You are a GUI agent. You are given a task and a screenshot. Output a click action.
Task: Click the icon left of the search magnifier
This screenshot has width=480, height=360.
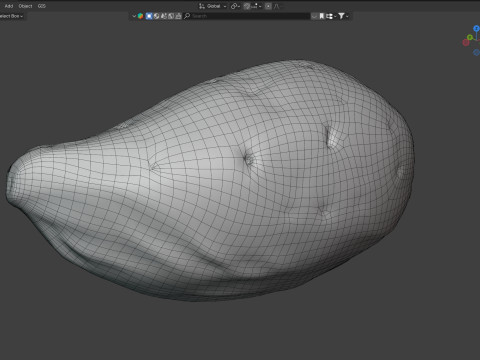(178, 16)
